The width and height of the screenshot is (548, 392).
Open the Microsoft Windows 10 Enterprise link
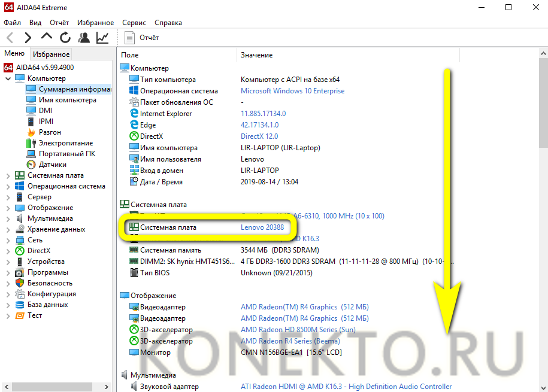(292, 91)
